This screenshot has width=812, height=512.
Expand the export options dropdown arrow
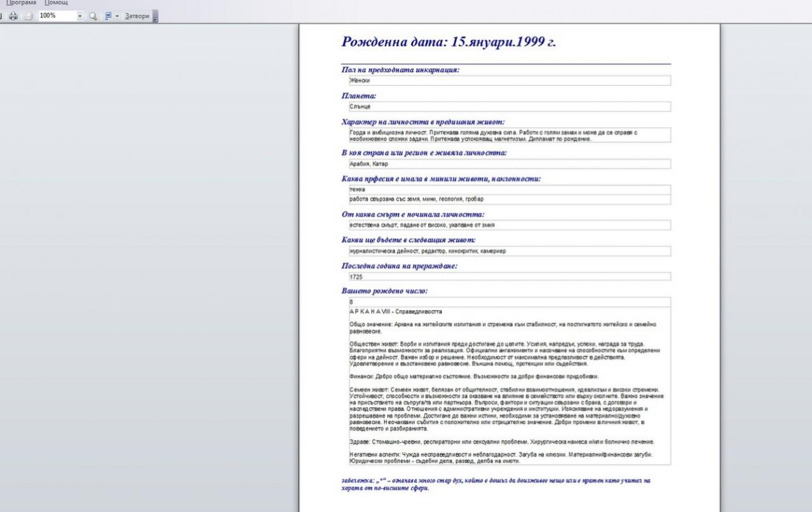point(118,15)
